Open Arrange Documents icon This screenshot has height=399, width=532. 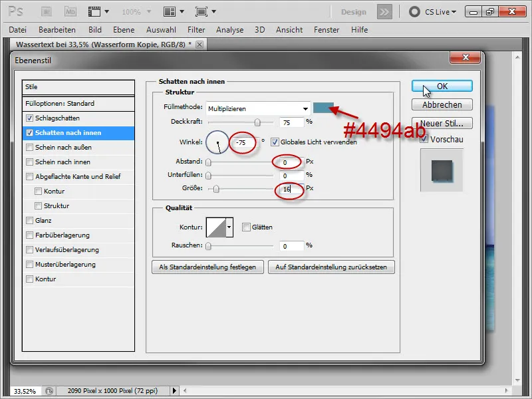pos(170,12)
